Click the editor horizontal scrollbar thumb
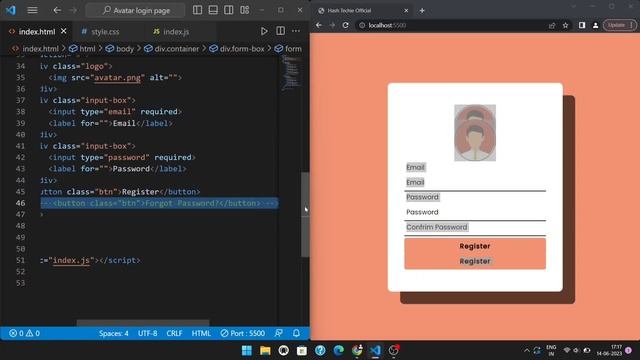640x360 pixels. (x=143, y=323)
